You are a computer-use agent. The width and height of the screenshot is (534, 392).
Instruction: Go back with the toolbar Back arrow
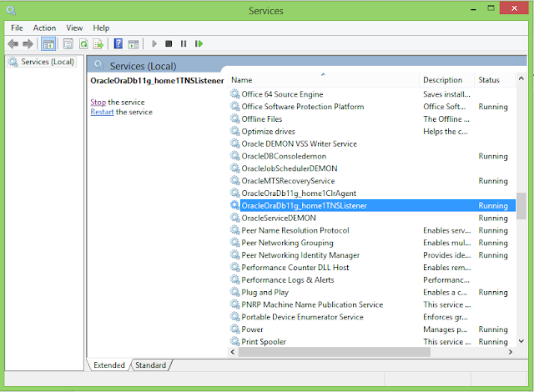[13, 44]
